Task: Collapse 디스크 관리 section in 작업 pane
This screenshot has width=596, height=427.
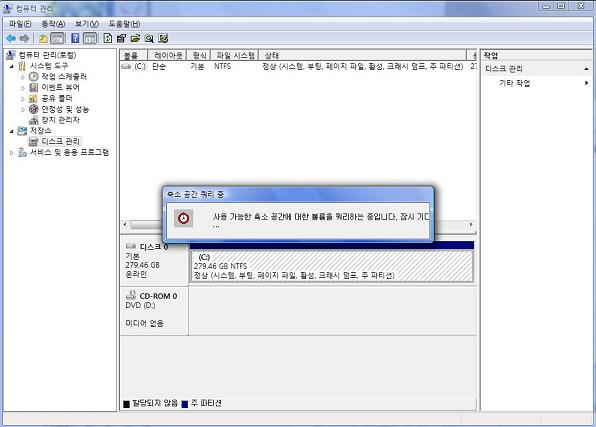Action: (x=586, y=69)
